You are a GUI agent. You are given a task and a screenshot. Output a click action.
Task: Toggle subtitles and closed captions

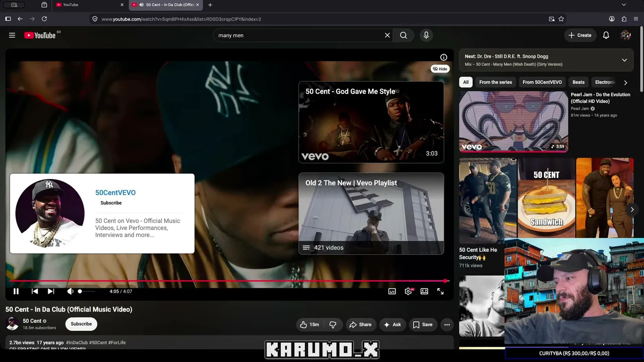[392, 291]
